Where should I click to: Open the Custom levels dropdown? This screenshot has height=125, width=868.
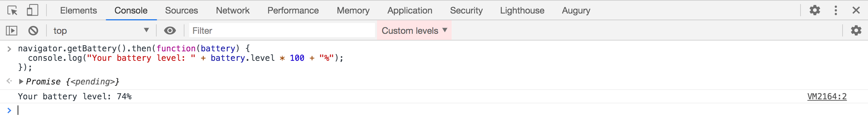414,31
